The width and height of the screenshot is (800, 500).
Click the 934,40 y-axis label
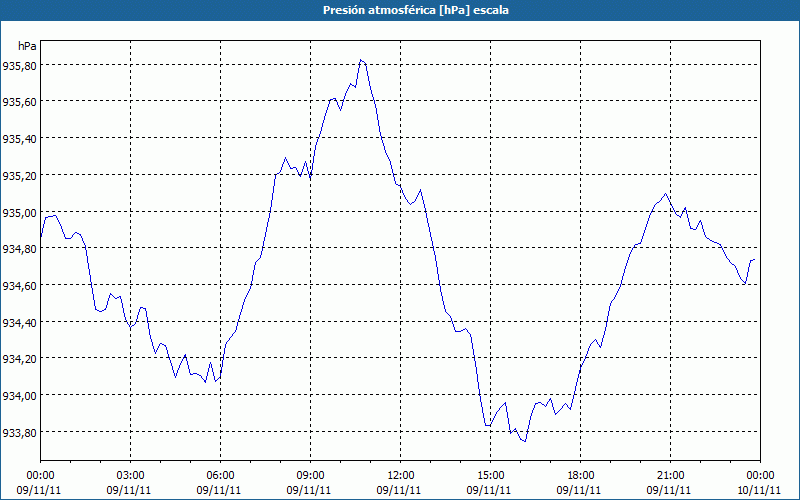click(x=20, y=322)
